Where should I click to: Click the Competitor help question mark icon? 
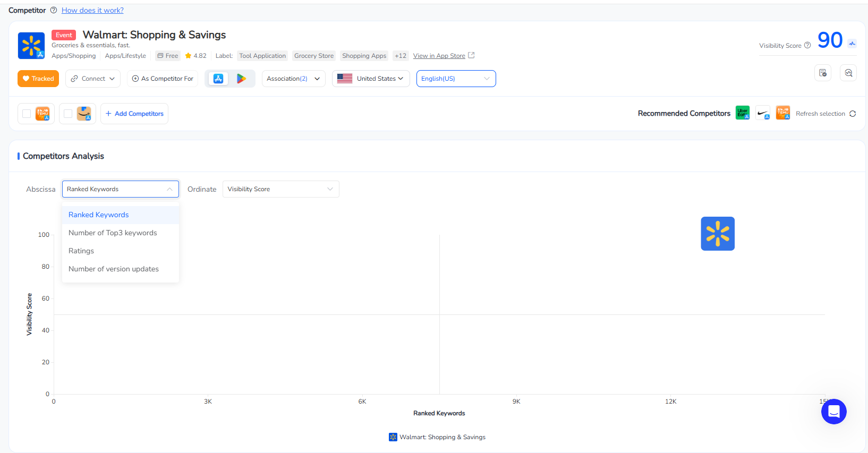point(54,11)
